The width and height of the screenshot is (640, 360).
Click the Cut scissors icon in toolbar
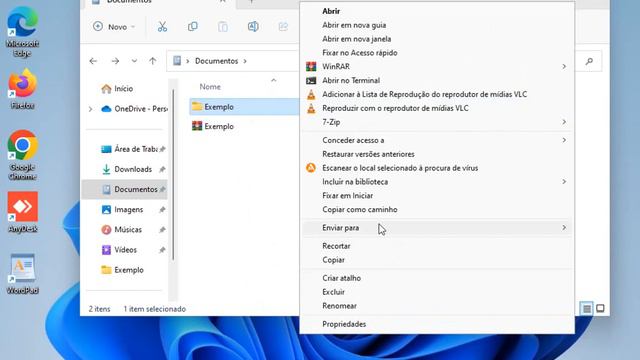pyautogui.click(x=162, y=27)
